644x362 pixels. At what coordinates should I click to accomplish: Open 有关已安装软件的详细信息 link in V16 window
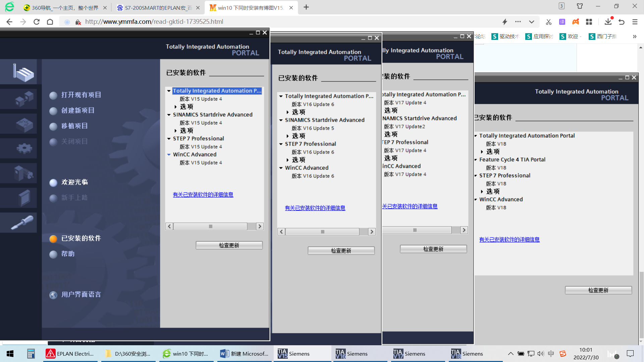click(x=315, y=208)
